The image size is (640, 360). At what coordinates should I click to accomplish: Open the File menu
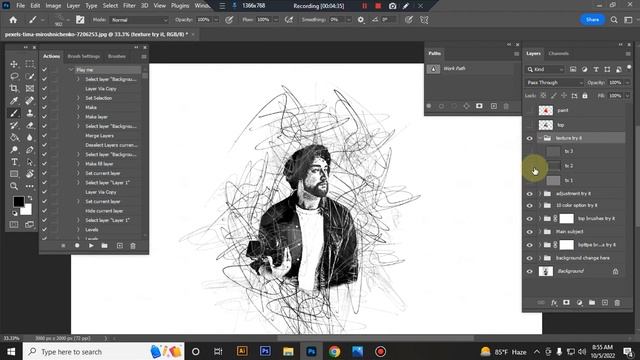coord(20,6)
